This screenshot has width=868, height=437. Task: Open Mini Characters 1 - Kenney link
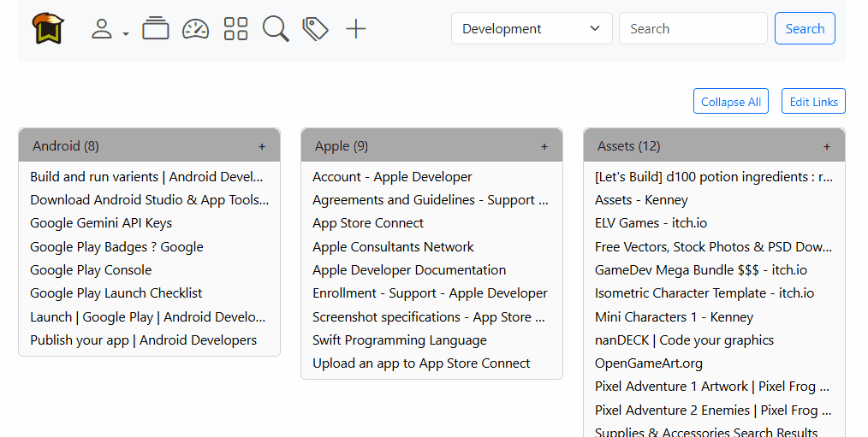pyautogui.click(x=675, y=317)
